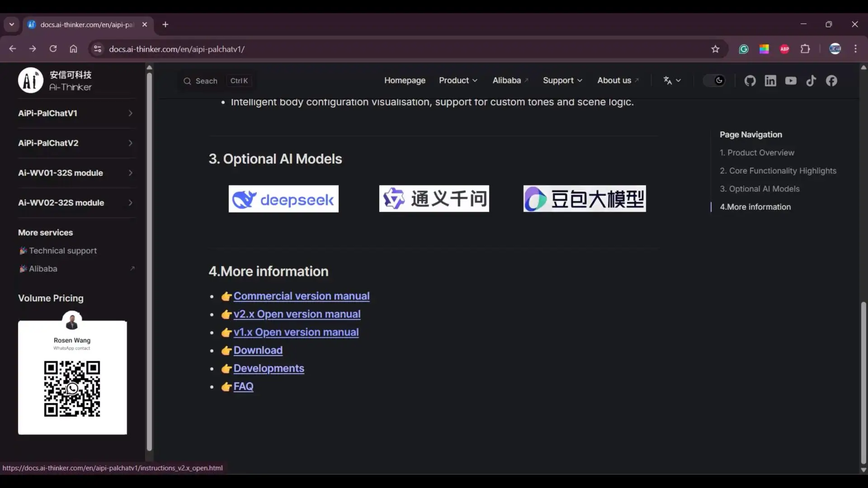Click the 'Volume Pricing' sidebar heading

pyautogui.click(x=51, y=298)
